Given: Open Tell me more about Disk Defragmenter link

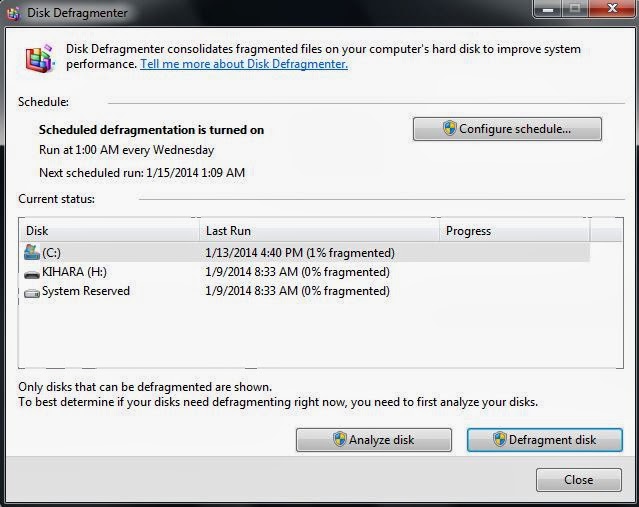Looking at the screenshot, I should [244, 64].
